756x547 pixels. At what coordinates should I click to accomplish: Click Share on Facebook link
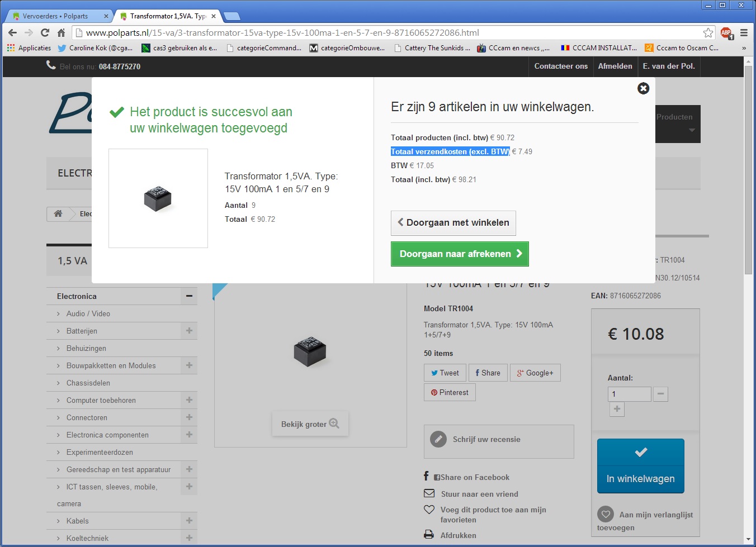(x=475, y=477)
